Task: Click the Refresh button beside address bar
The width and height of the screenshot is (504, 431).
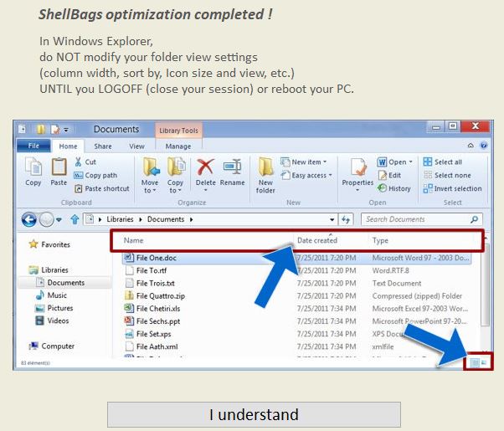Action: coord(346,219)
